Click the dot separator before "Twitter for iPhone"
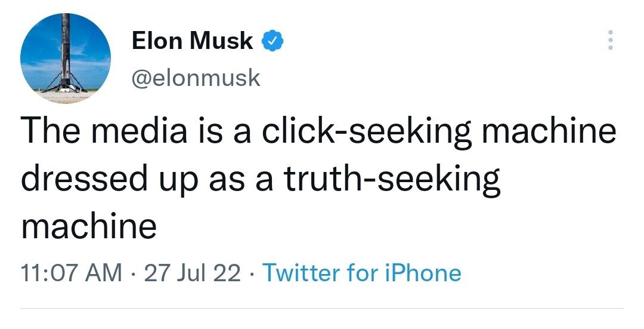 (x=252, y=273)
